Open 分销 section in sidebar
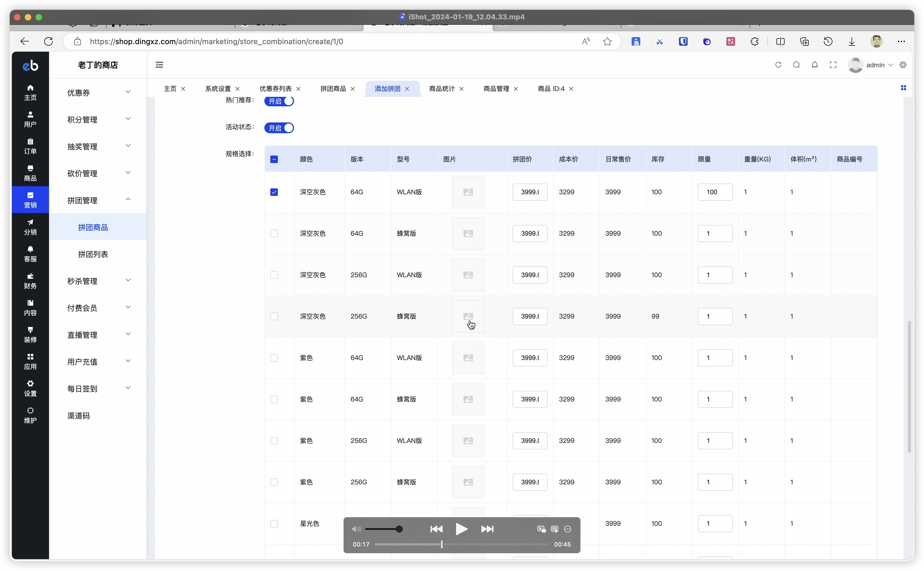The image size is (924, 571). point(30,227)
